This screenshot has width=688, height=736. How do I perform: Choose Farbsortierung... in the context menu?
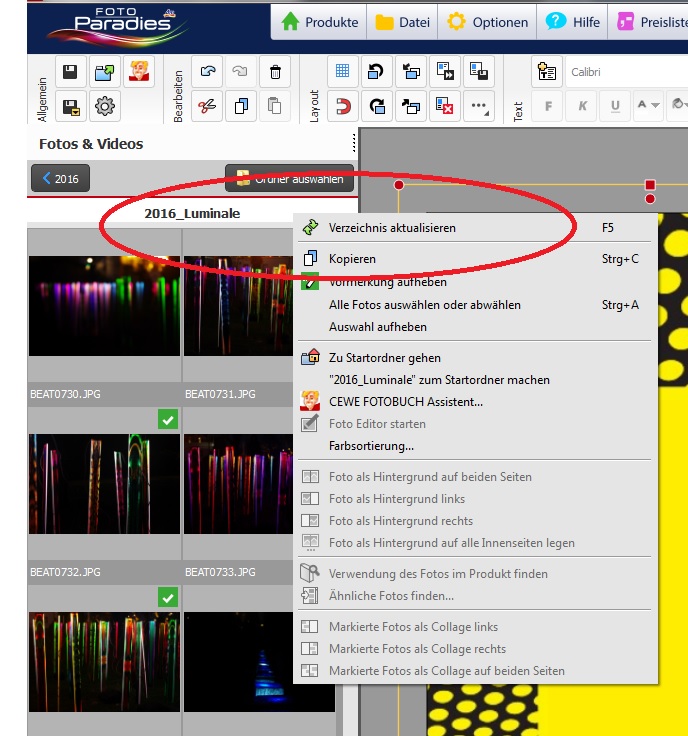point(371,446)
